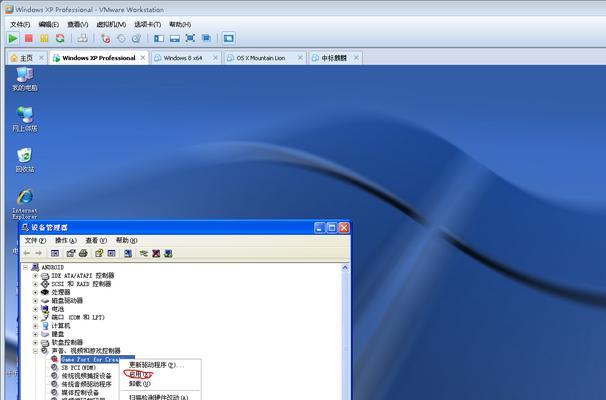Click the revert snapshot clock icon

[121, 38]
